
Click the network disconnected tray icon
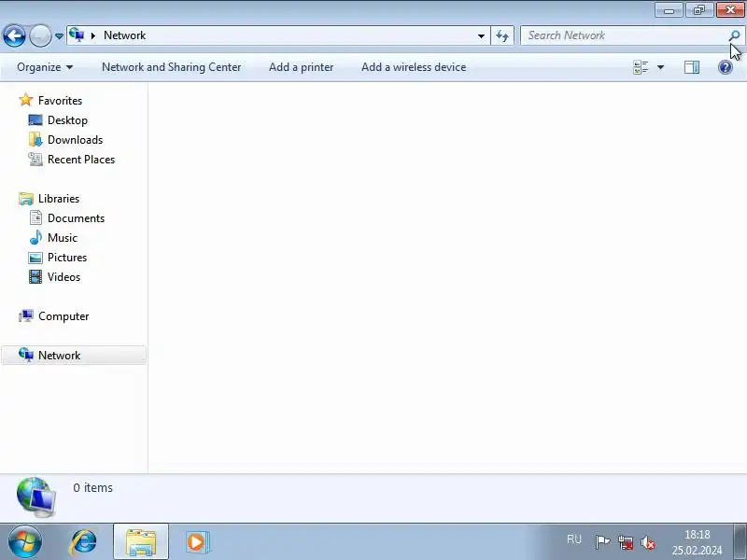pyautogui.click(x=626, y=542)
